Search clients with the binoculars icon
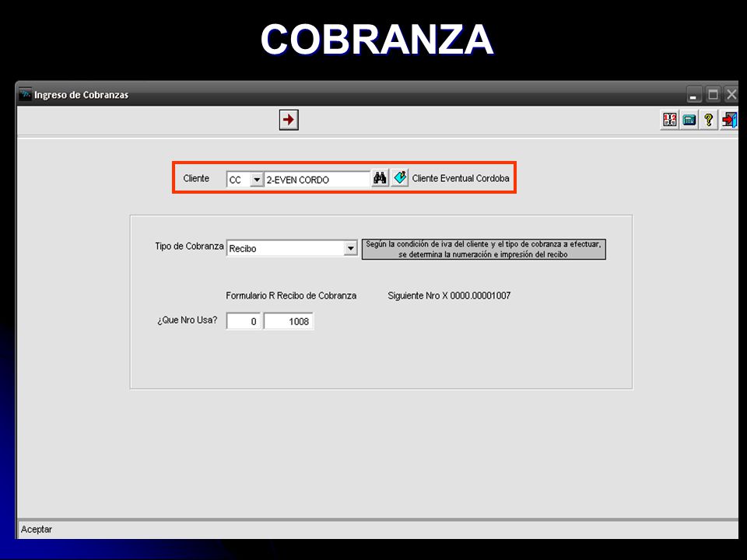Screen dimensions: 747x560 (x=380, y=179)
